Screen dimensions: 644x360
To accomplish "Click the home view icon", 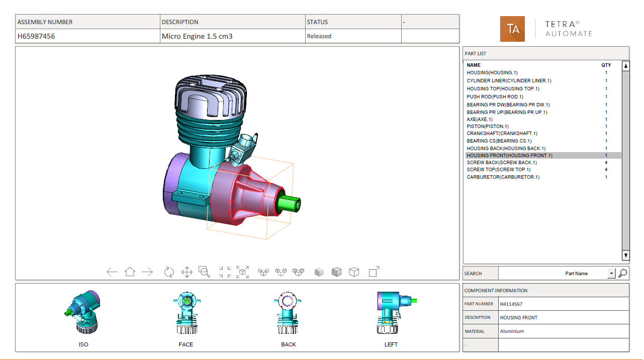I will click(130, 272).
